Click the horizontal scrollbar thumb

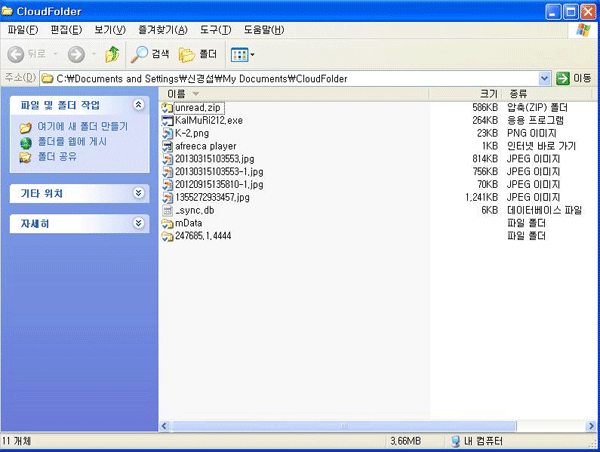coord(344,426)
